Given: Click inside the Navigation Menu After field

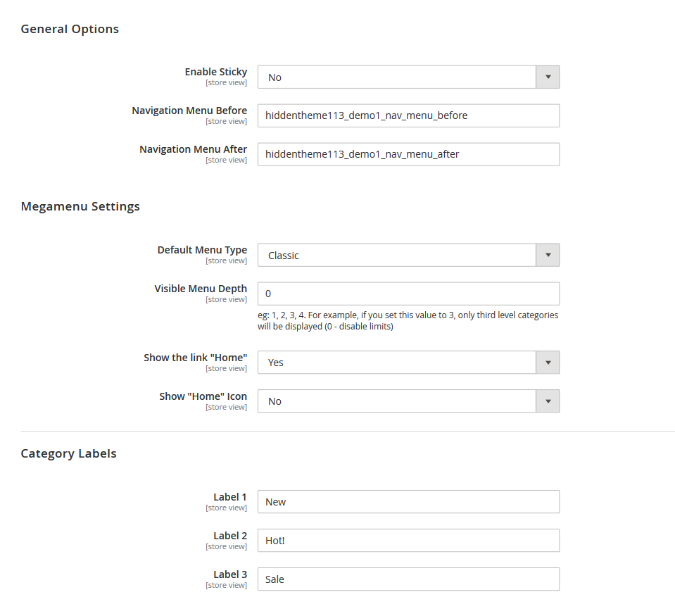Looking at the screenshot, I should (x=408, y=154).
